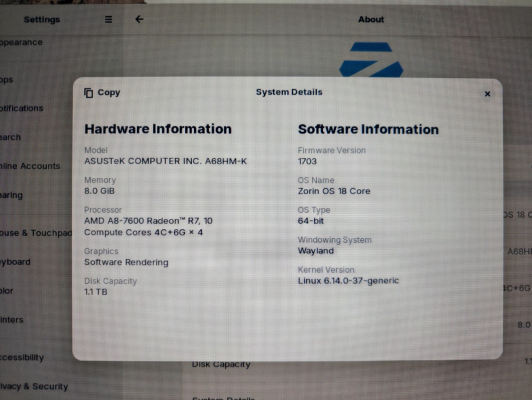Copy system details to clipboard

102,93
